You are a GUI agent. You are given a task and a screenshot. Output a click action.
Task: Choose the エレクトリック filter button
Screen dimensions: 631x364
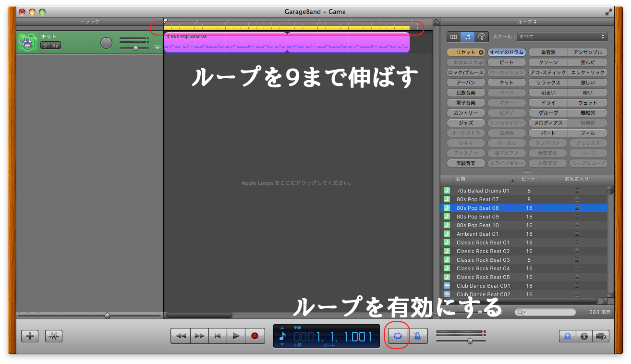coord(588,73)
